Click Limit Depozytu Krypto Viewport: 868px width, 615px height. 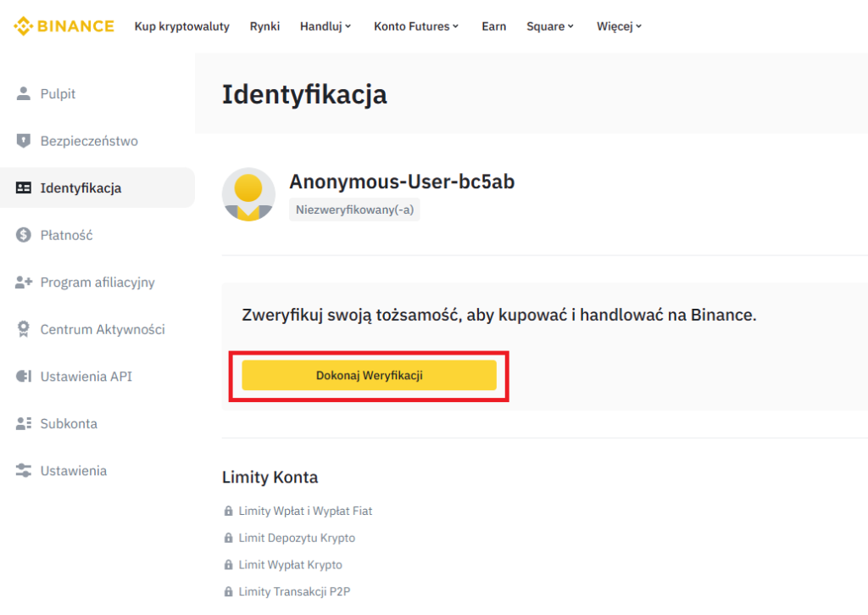pos(297,538)
